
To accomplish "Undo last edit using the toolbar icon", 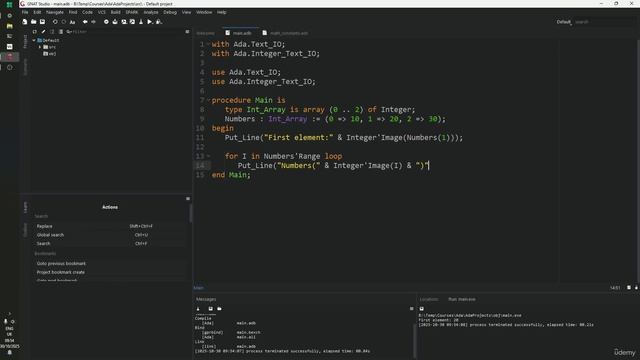I will pyautogui.click(x=55, y=22).
